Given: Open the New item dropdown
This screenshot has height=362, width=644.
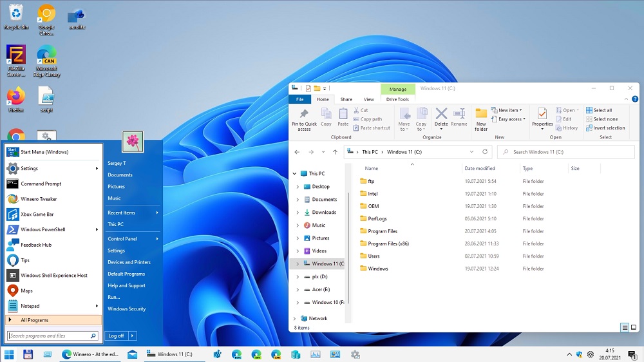Looking at the screenshot, I should 507,110.
